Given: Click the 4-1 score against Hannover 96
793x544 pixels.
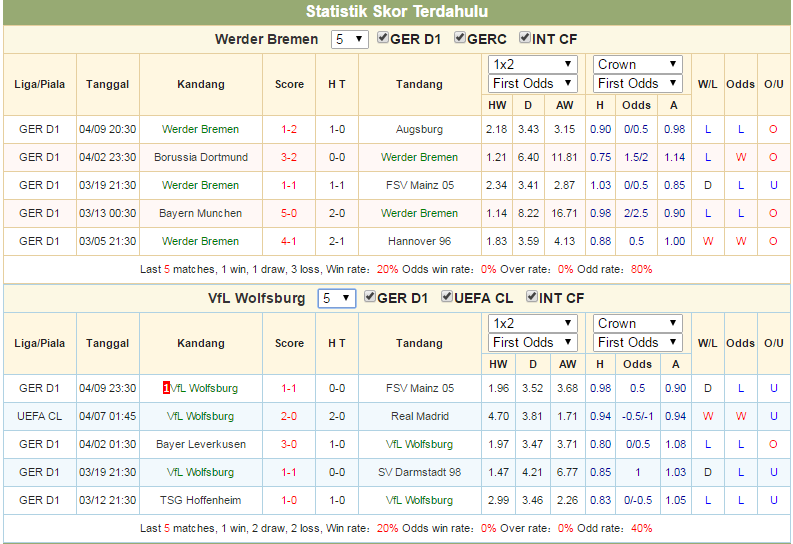Looking at the screenshot, I should pos(289,241).
